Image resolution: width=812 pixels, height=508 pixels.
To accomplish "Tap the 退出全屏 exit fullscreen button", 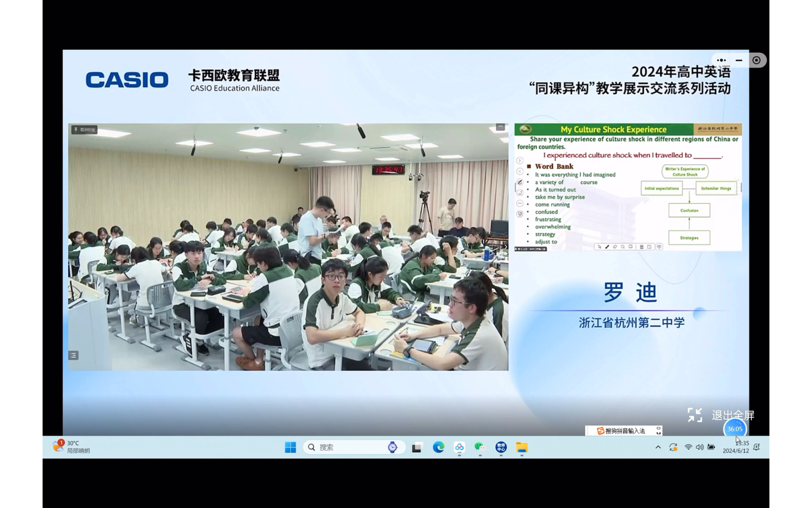I will pos(721,415).
